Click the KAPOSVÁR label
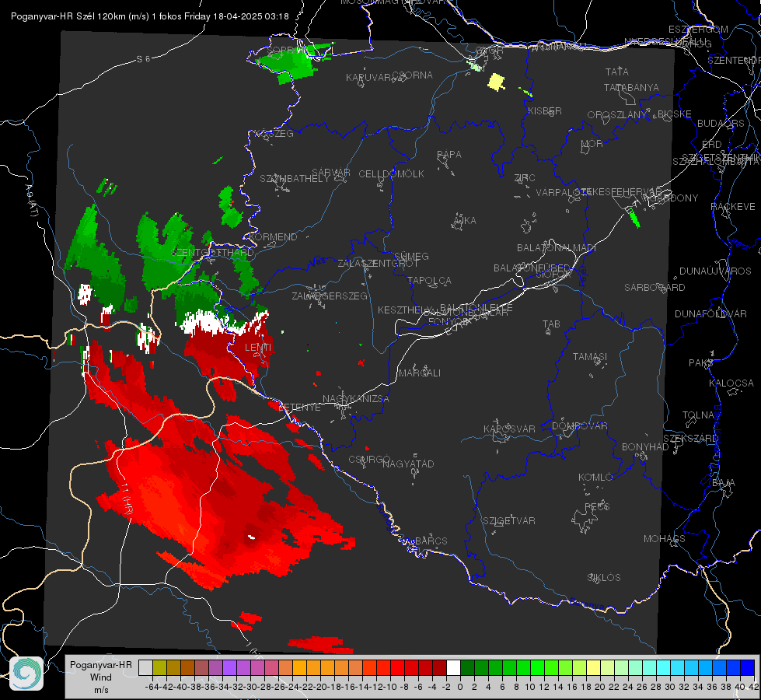 pyautogui.click(x=510, y=429)
